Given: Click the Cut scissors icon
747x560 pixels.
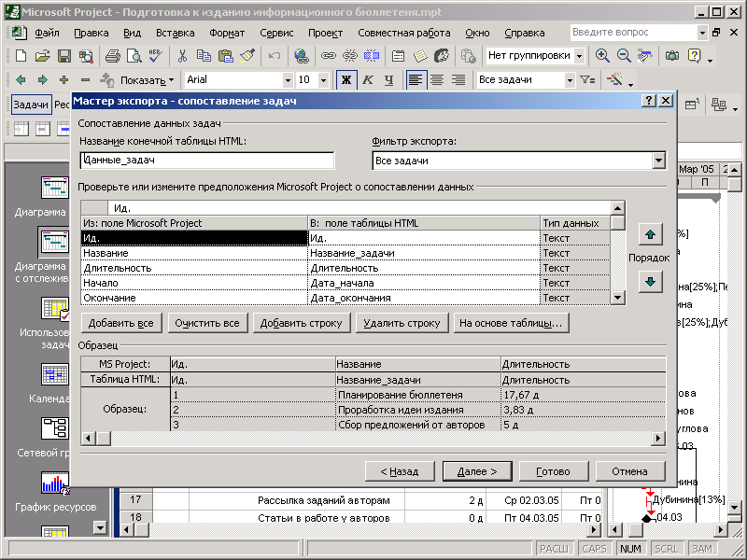Looking at the screenshot, I should pyautogui.click(x=182, y=56).
